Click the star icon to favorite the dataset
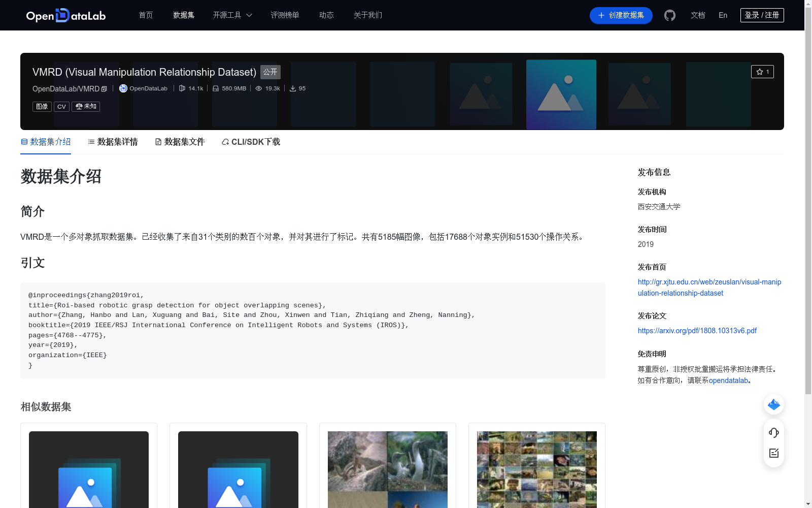Image resolution: width=812 pixels, height=508 pixels. coord(760,72)
